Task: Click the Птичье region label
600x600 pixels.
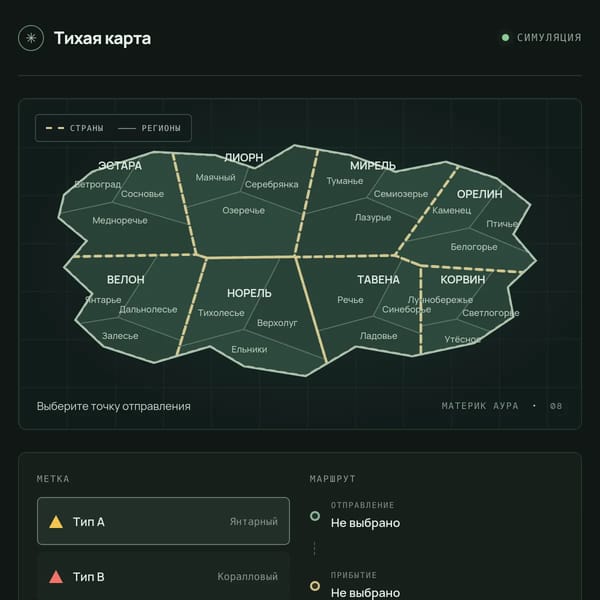Action: pos(502,224)
